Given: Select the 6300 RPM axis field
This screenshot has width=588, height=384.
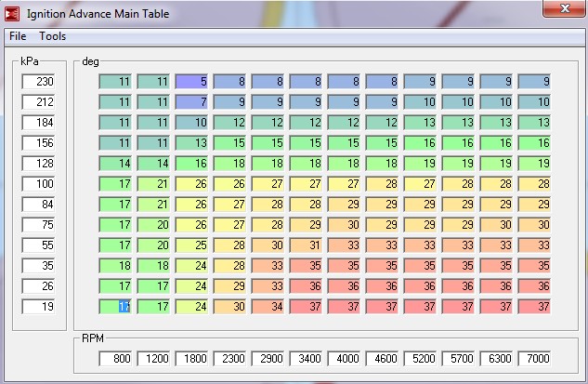Looking at the screenshot, I should coord(496,359).
